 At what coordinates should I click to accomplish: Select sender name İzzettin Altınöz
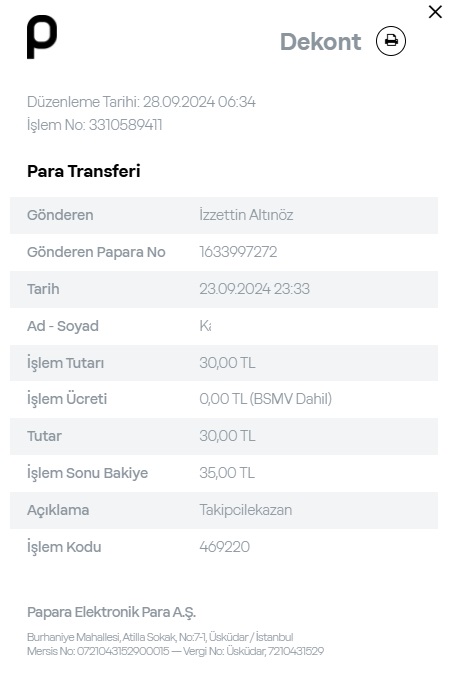coord(246,215)
